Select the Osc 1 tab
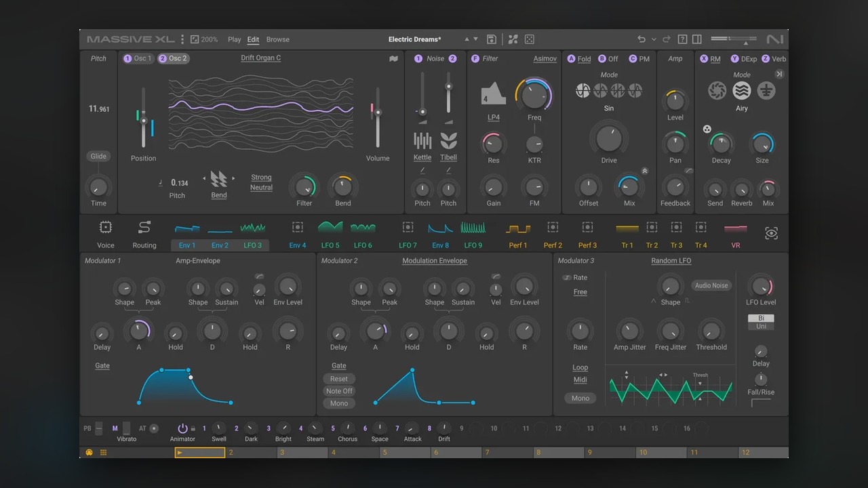This screenshot has width=868, height=488. (138, 58)
